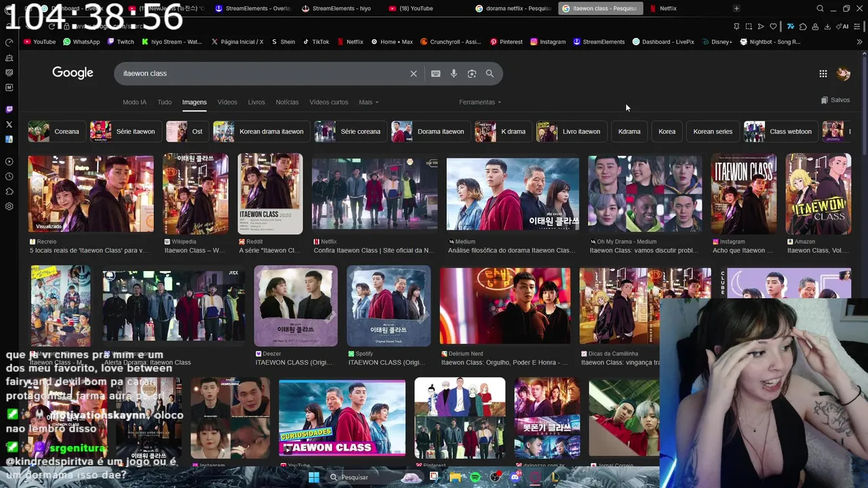
Task: Search by image with Google Lens
Action: point(472,73)
